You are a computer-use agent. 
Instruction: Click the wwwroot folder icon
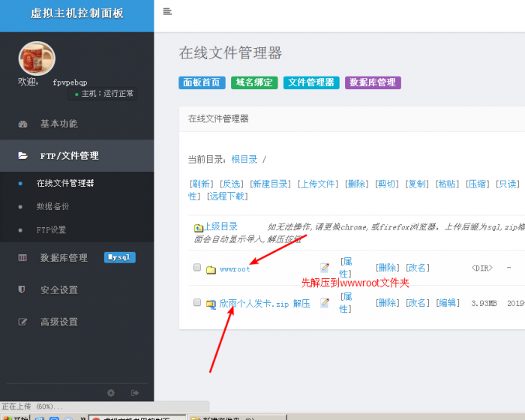[x=211, y=268]
